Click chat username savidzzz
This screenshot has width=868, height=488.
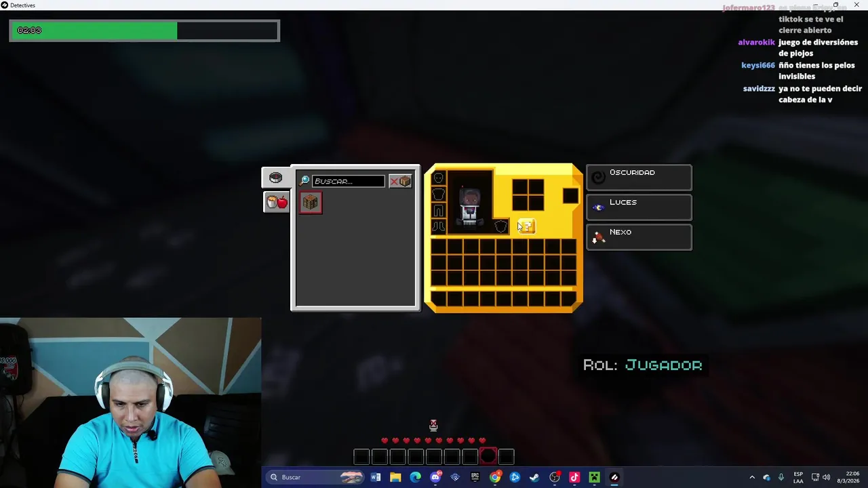pos(759,88)
